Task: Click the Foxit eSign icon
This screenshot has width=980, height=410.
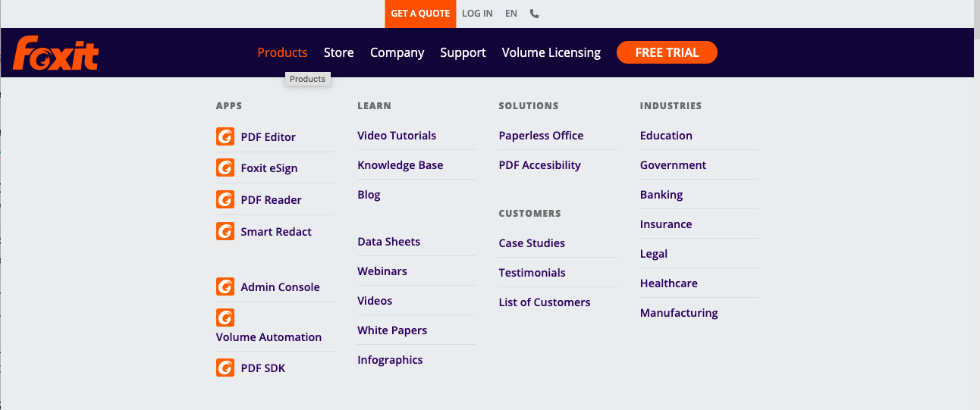Action: click(x=225, y=167)
